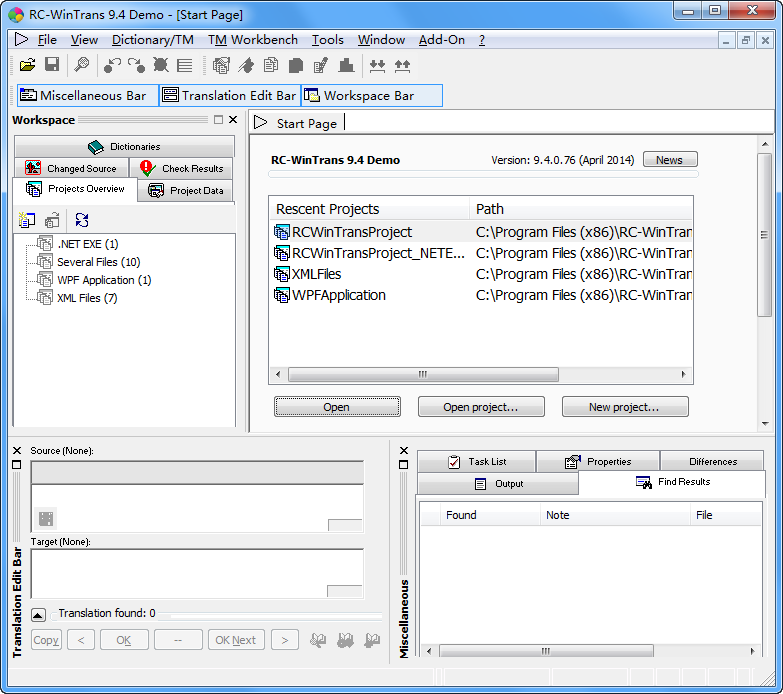Click the solid stacked pages toolbar icon

click(296, 65)
